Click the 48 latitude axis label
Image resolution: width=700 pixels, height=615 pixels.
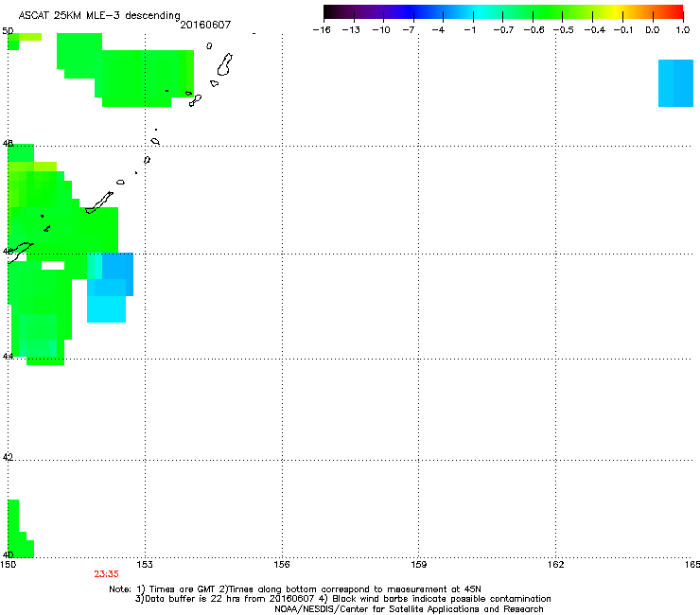tap(8, 144)
